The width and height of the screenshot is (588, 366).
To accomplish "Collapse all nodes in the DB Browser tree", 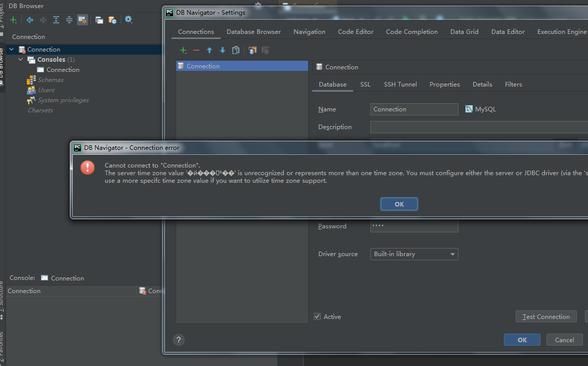I will click(x=69, y=20).
